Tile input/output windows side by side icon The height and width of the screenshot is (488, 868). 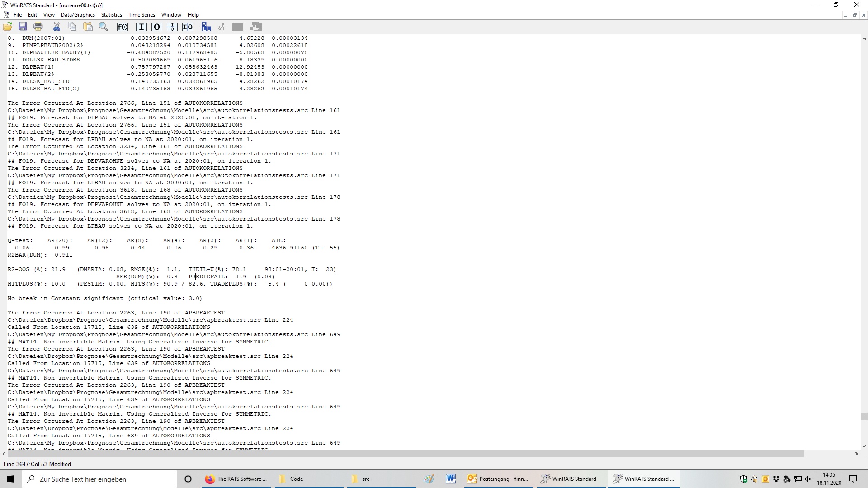click(188, 27)
